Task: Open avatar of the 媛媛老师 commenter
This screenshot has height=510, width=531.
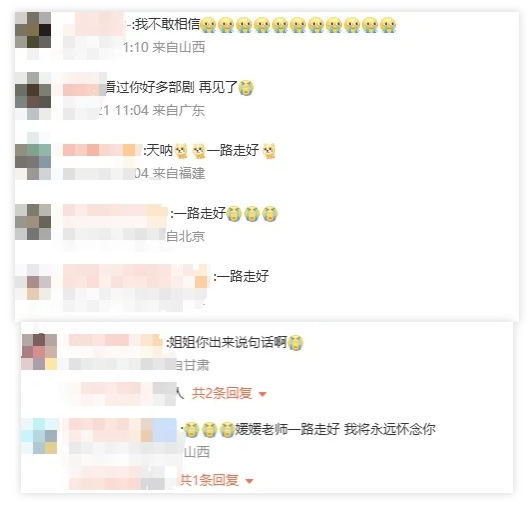Action: [x=39, y=436]
